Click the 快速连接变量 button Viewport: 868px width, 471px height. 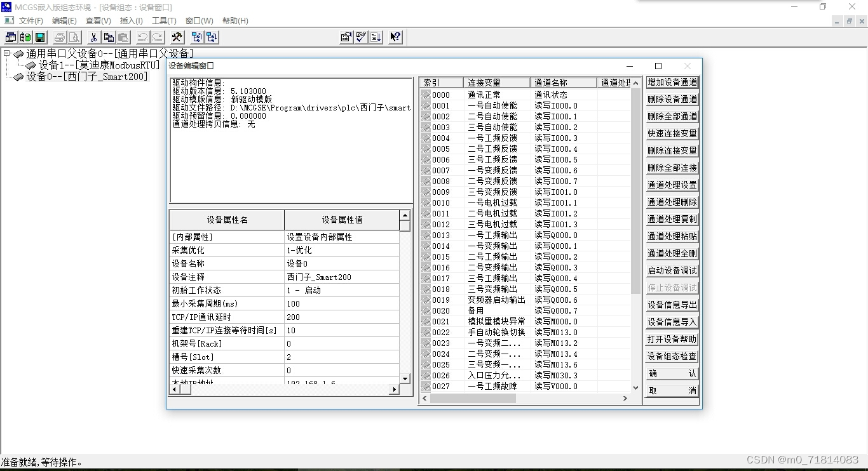(672, 133)
